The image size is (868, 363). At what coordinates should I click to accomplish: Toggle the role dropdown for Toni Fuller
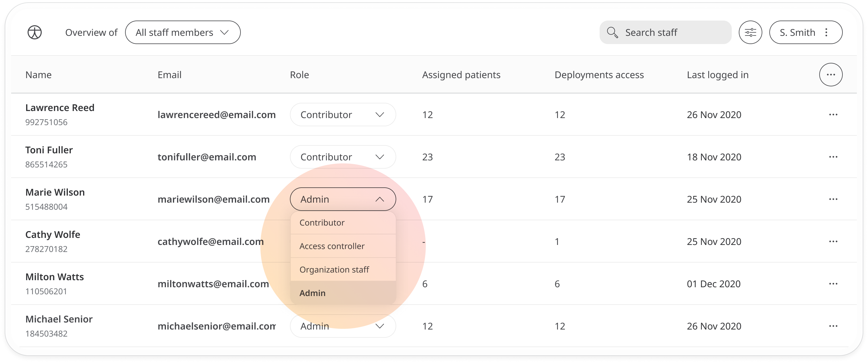coord(380,157)
